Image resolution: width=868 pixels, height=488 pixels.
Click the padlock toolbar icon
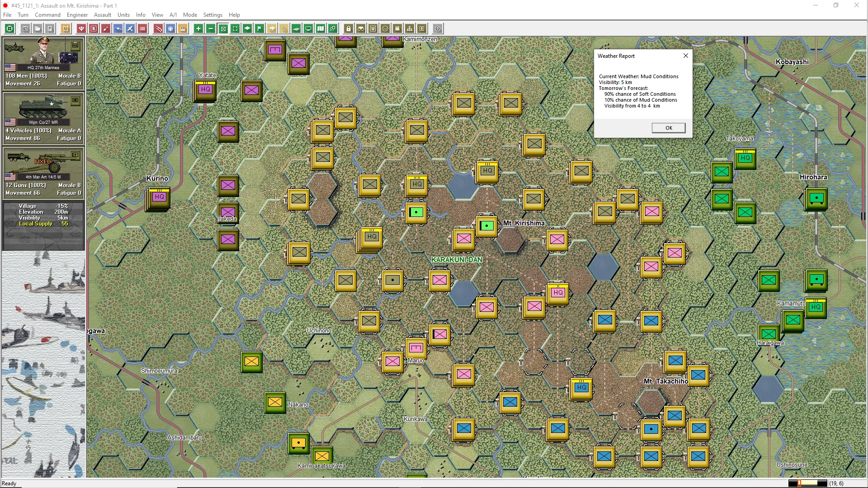tap(349, 29)
